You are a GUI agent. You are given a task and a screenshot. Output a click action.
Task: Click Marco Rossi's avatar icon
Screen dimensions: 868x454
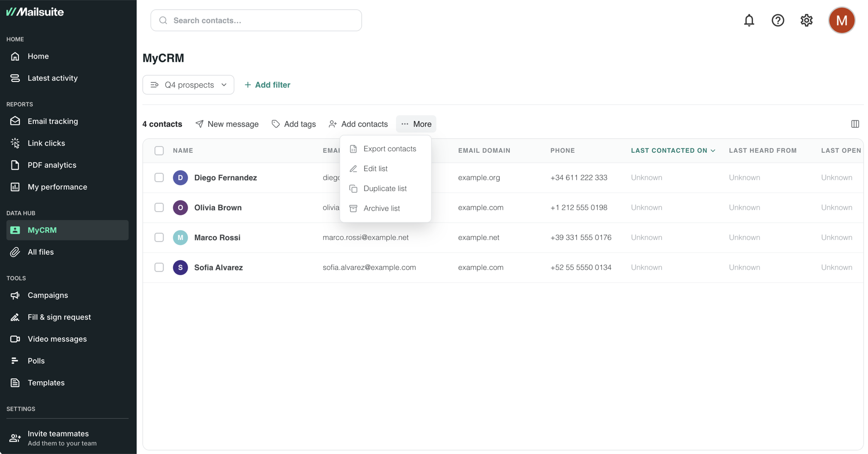(180, 238)
